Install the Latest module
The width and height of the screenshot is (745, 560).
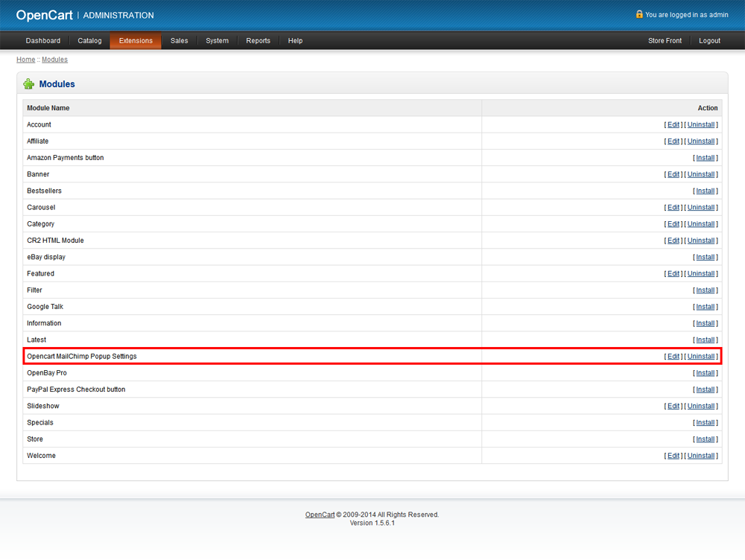(x=705, y=340)
